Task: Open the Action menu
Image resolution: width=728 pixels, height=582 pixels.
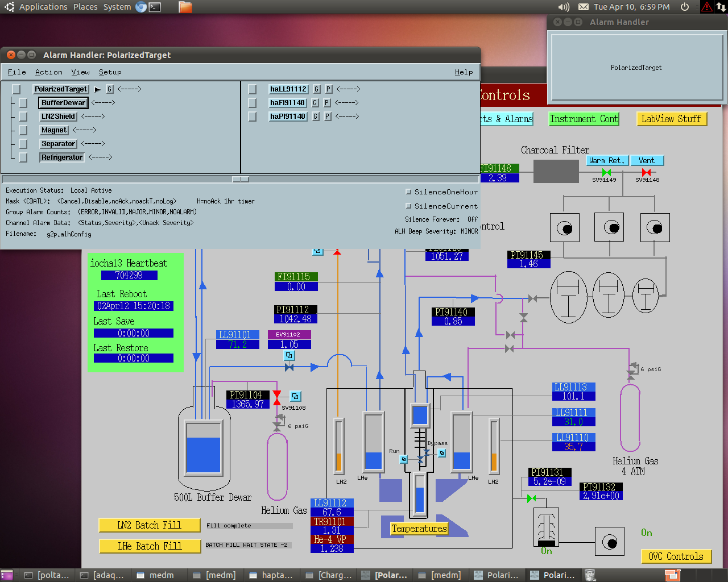Action: [x=49, y=72]
